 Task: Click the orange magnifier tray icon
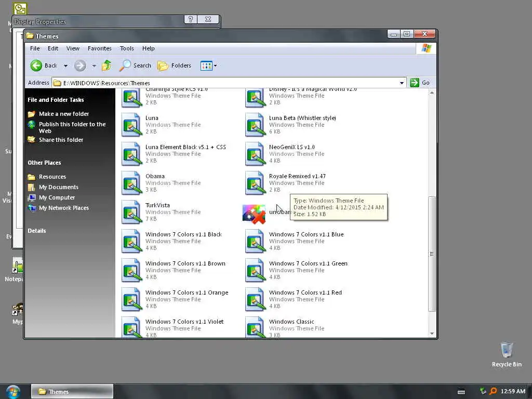pyautogui.click(x=493, y=392)
